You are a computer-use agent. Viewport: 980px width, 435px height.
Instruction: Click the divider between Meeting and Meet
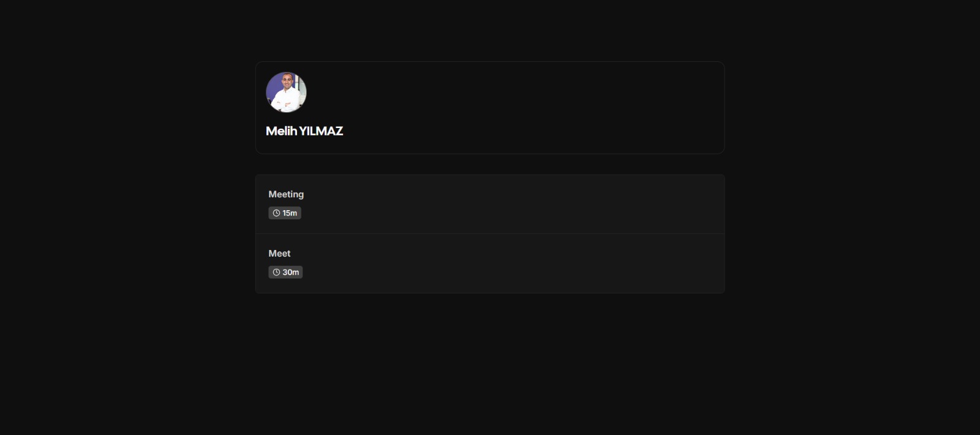490,233
